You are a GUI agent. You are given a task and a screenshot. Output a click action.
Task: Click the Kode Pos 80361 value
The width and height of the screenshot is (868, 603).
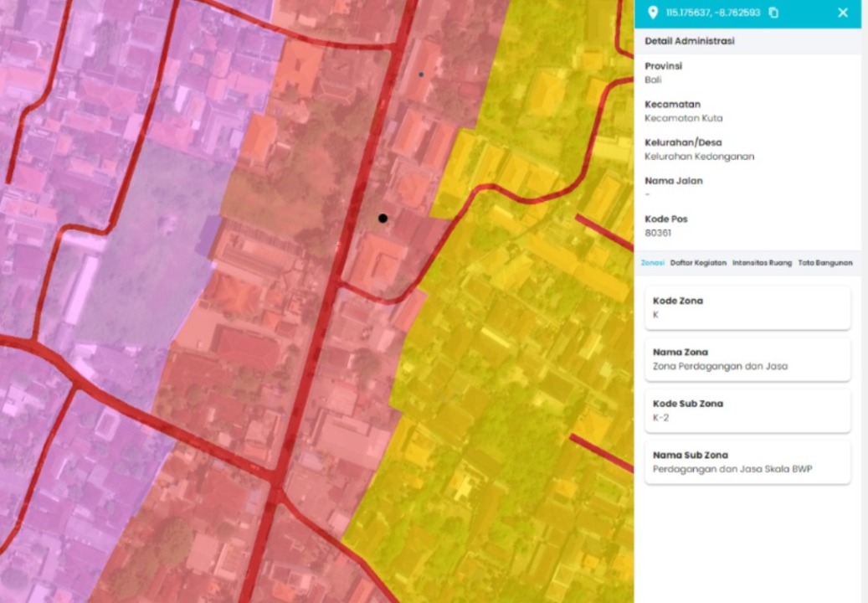coord(658,233)
